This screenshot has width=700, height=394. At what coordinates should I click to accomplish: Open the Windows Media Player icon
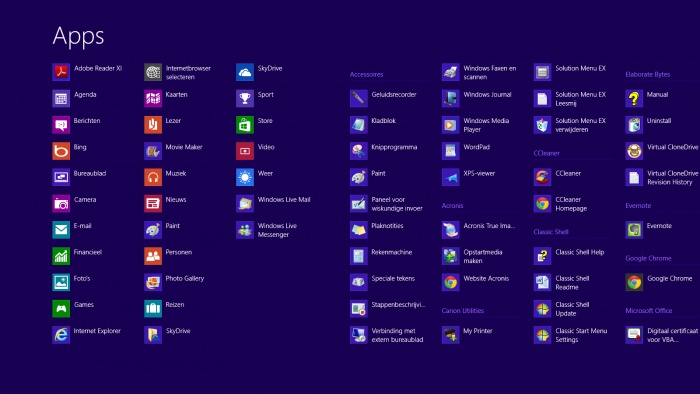pyautogui.click(x=450, y=124)
